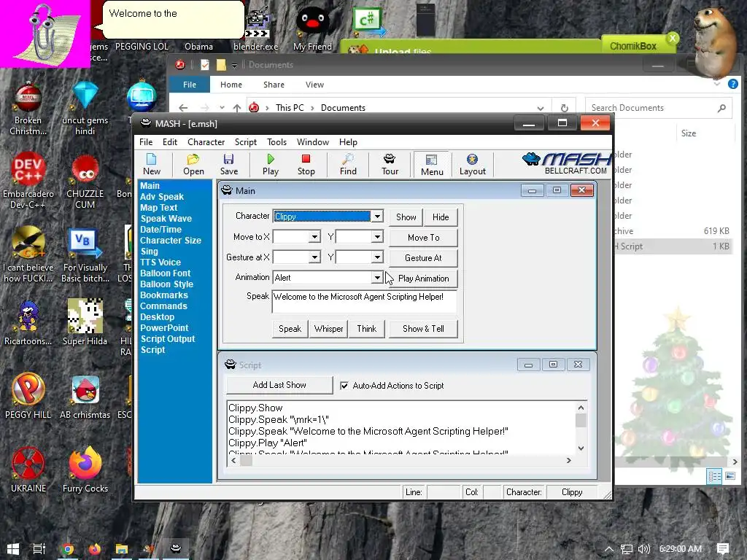747x560 pixels.
Task: Click the Show character button
Action: [x=406, y=217]
